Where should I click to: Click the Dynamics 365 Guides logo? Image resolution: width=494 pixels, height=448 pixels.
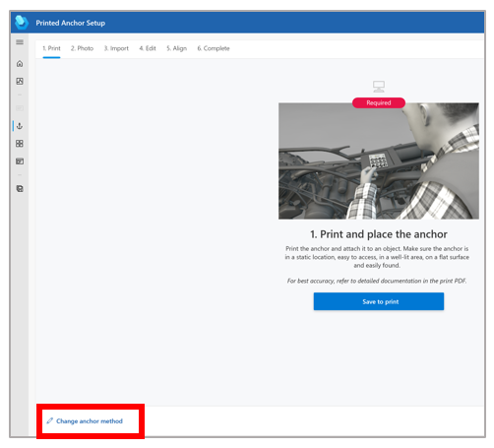pos(22,23)
